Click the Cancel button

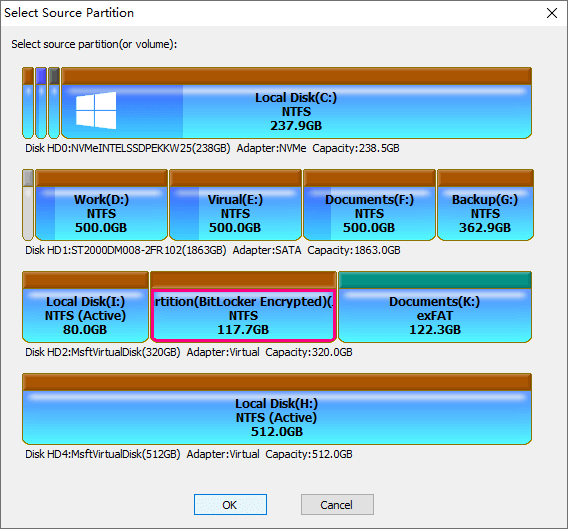[337, 504]
